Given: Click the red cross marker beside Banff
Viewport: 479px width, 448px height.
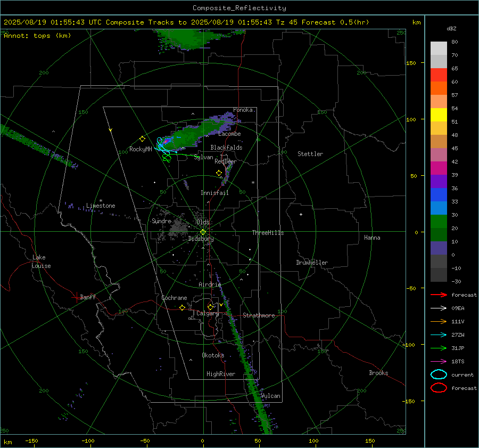Looking at the screenshot, I should click(76, 297).
